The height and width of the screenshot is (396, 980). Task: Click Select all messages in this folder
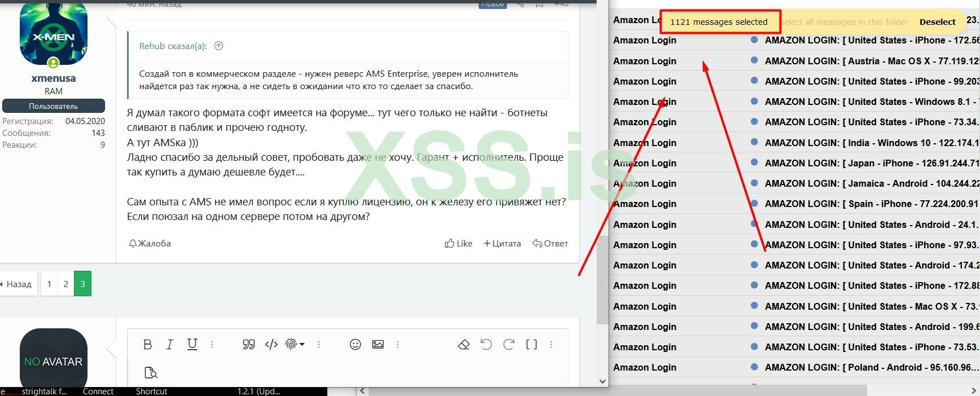click(x=845, y=22)
